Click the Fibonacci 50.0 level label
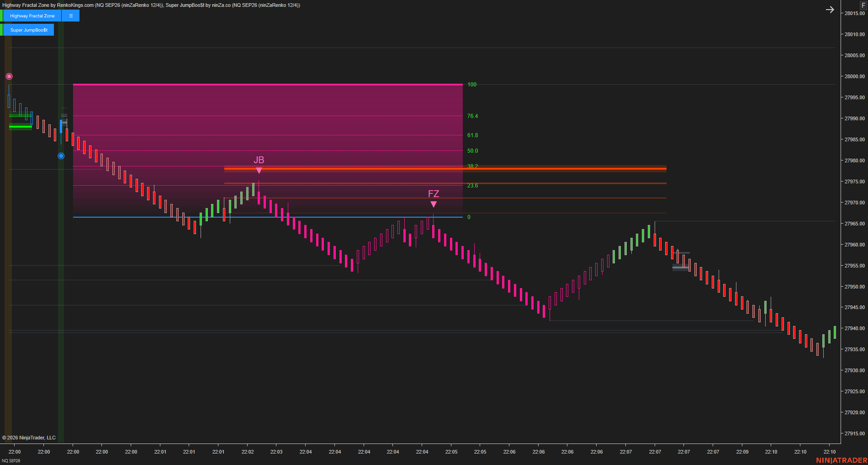 [472, 151]
